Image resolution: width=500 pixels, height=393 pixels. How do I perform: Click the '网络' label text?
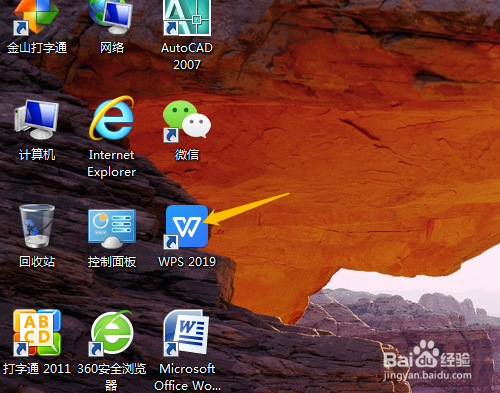pyautogui.click(x=112, y=48)
